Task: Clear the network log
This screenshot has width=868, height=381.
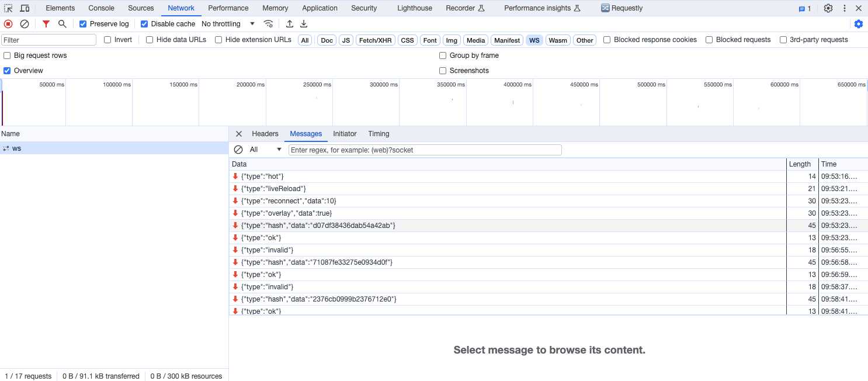Action: point(25,24)
